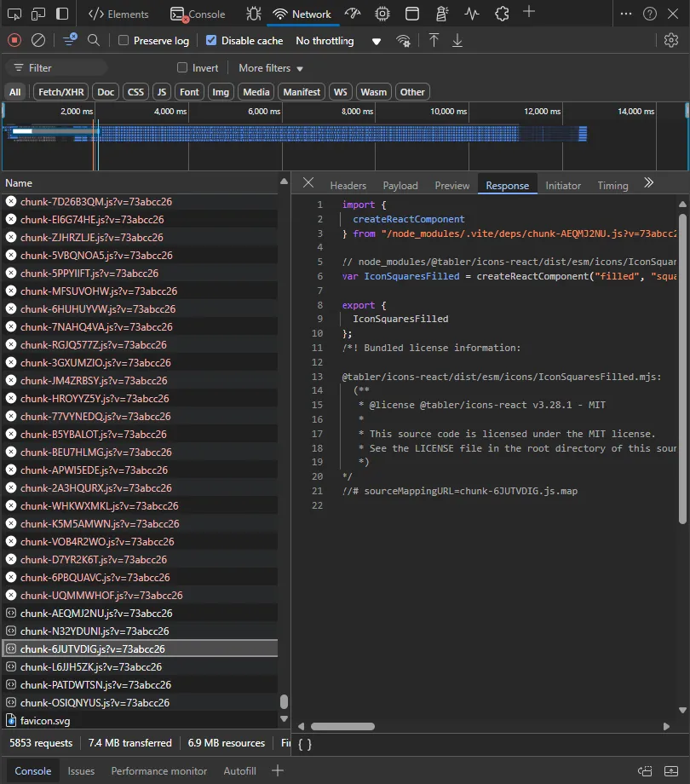Open the Issues drawer tab

[81, 771]
